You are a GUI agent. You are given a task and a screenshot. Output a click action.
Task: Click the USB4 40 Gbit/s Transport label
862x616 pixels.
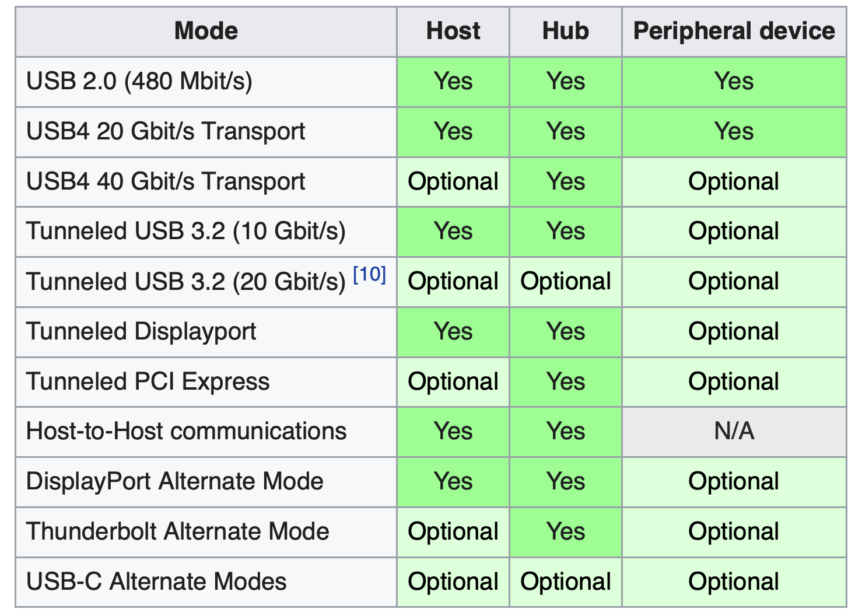166,181
